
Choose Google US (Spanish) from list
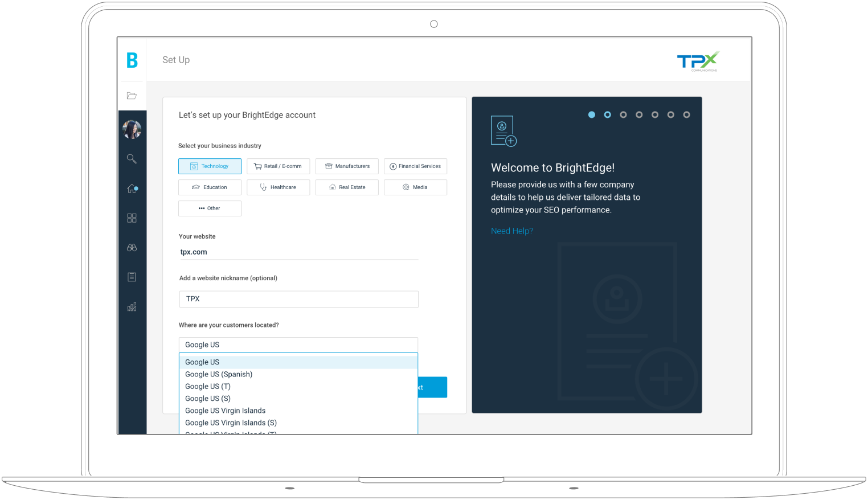pyautogui.click(x=298, y=374)
